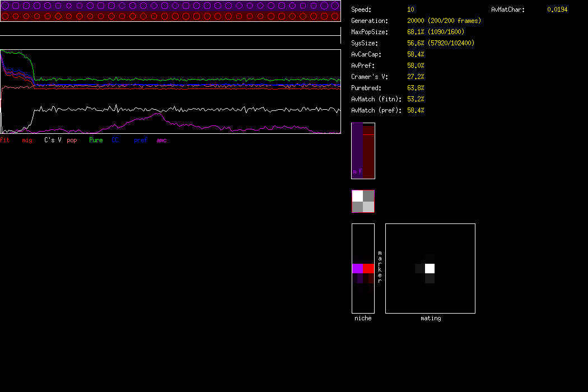
Task: Click the first red circle in second row
Action: [6, 16]
